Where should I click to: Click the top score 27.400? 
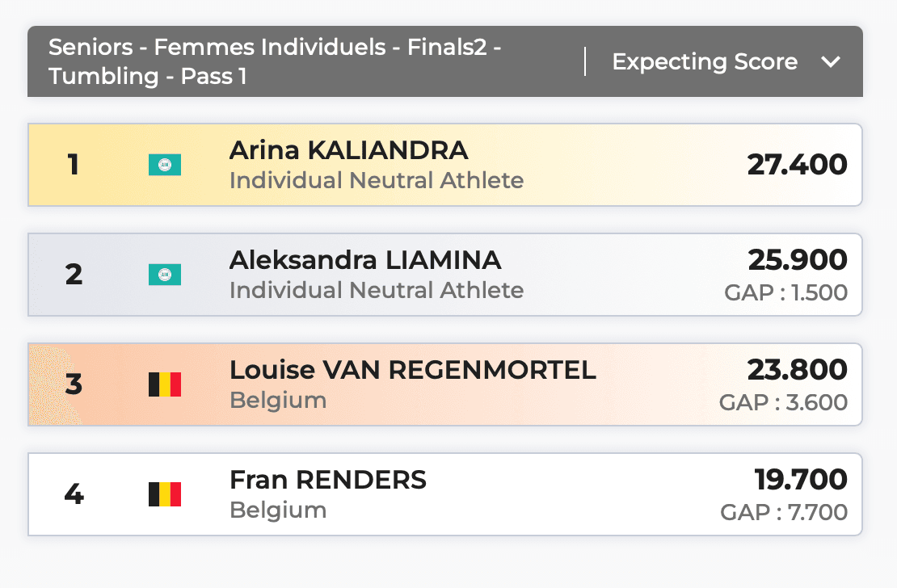click(x=797, y=165)
